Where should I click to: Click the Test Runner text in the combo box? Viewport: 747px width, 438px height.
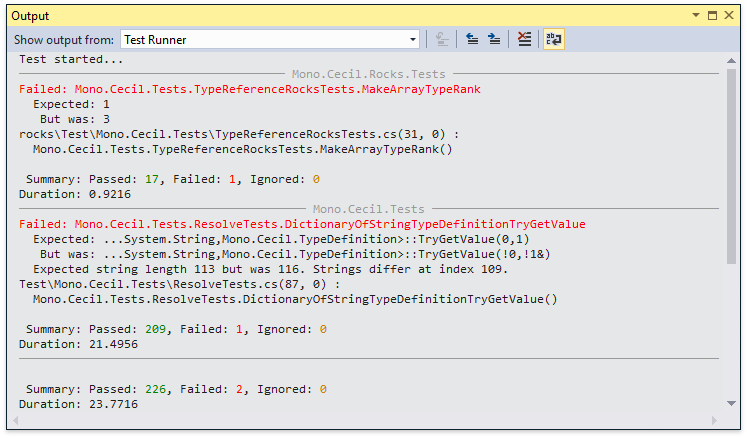click(x=155, y=40)
